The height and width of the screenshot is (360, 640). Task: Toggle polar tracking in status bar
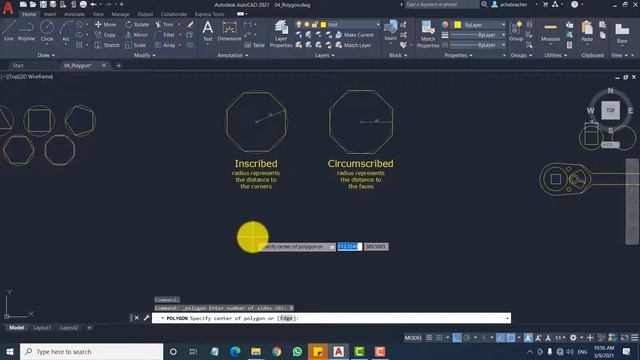coord(467,338)
